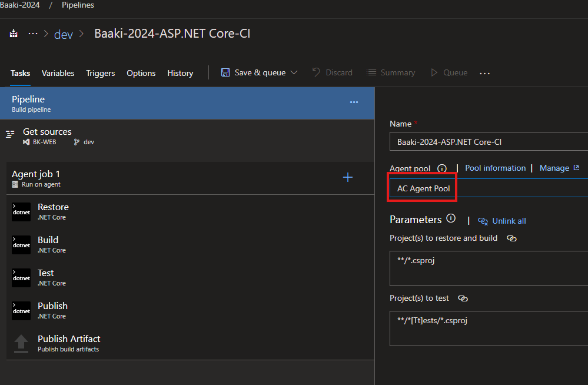Open the Pool information link

tap(496, 168)
